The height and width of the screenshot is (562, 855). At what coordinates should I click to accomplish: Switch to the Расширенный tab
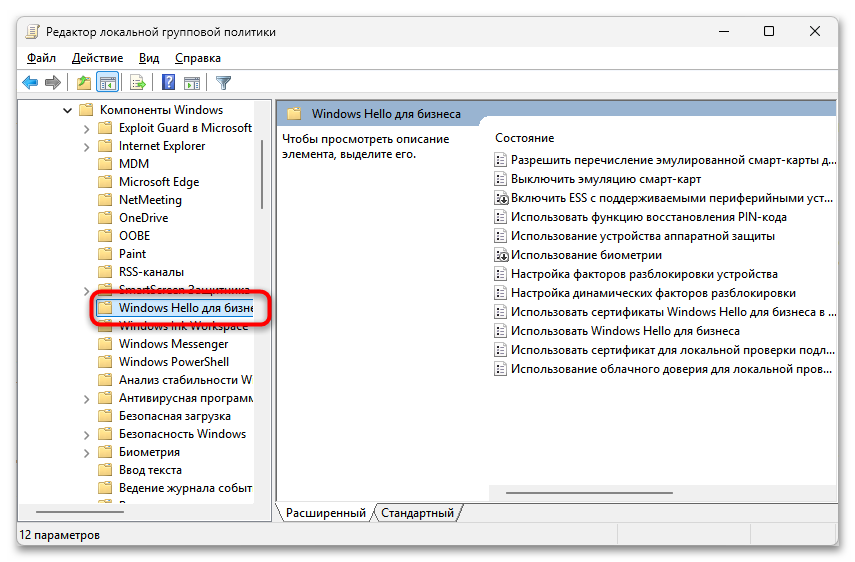[326, 513]
